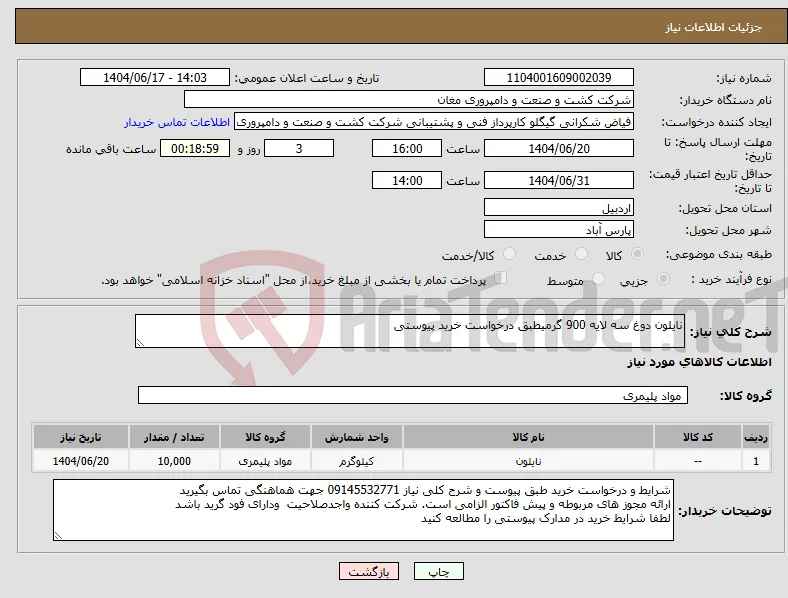
Task: Select the جزیی purchase type radio
Action: click(x=663, y=279)
